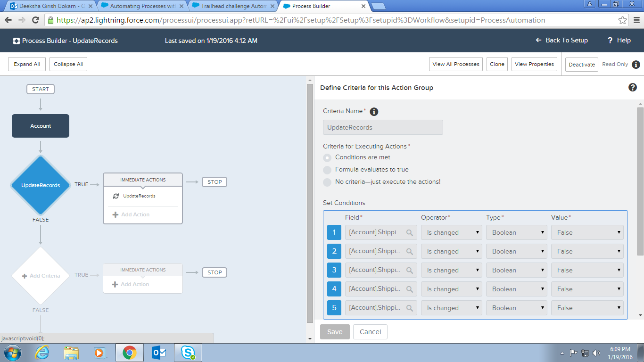Open Chrome menu hamburger icon
The width and height of the screenshot is (644, 362).
(x=636, y=20)
